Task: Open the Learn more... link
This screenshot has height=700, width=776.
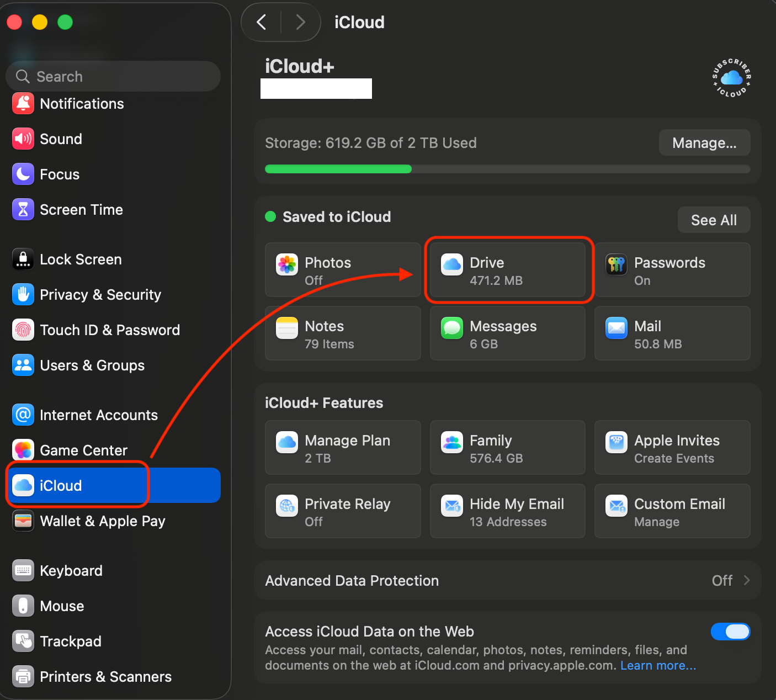Action: [x=658, y=665]
